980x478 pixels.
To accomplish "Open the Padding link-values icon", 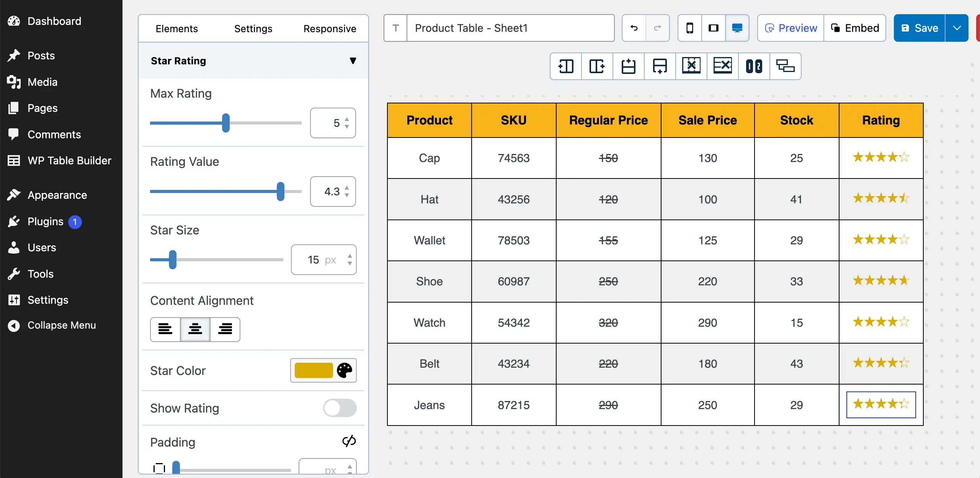I will click(x=349, y=441).
